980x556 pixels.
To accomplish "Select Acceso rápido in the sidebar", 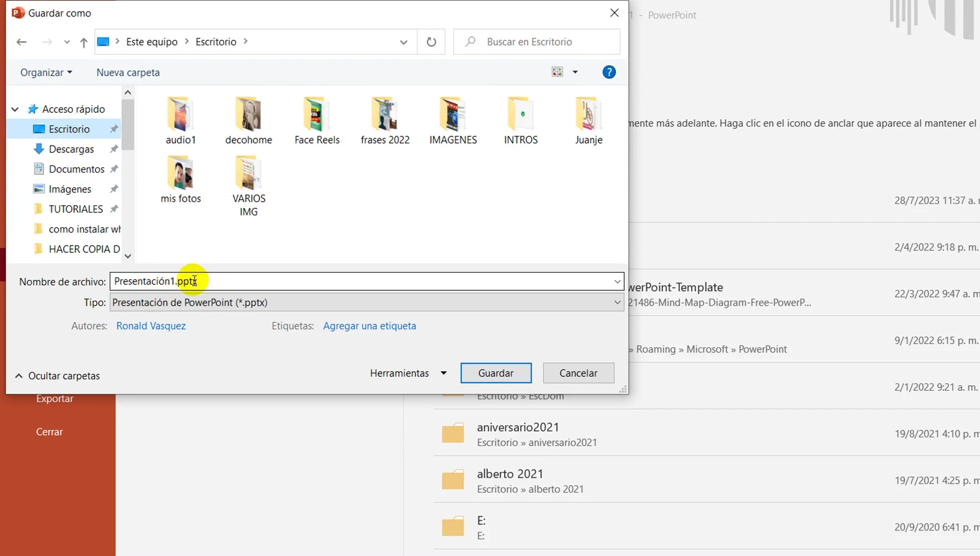I will (73, 109).
